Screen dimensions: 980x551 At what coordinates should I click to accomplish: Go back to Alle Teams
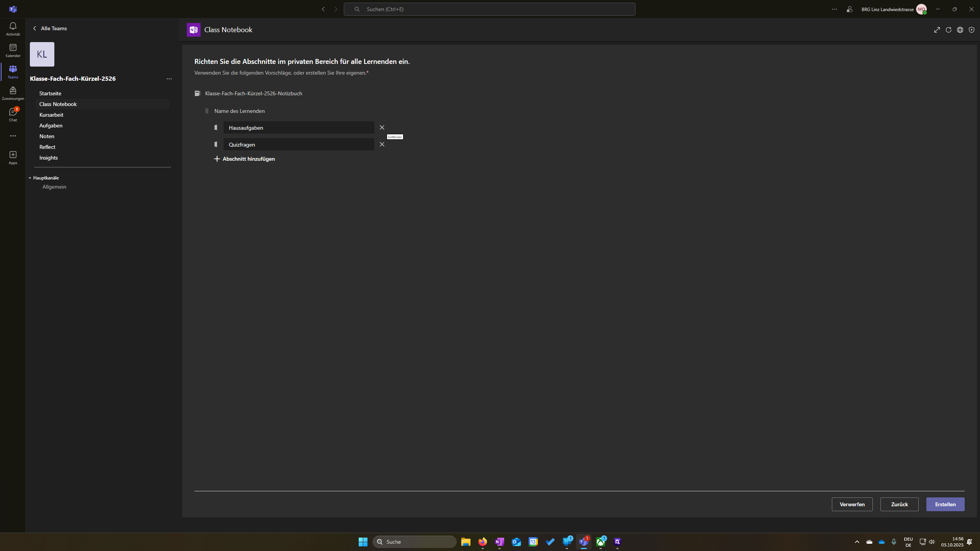coord(50,28)
